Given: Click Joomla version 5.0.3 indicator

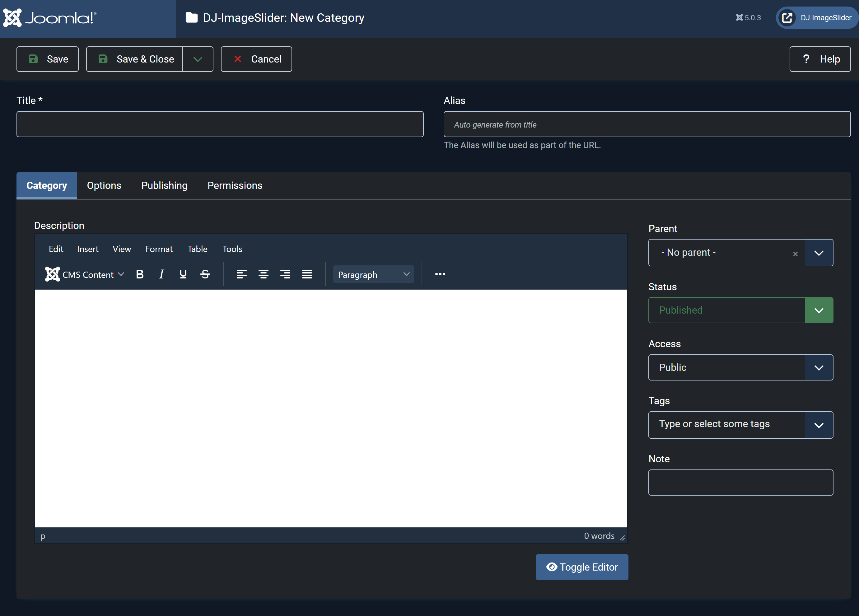Looking at the screenshot, I should pyautogui.click(x=749, y=18).
